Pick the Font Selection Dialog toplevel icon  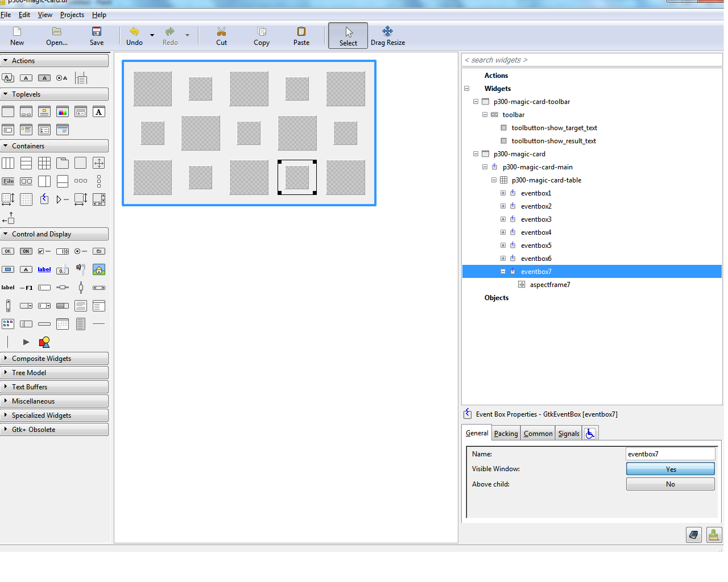point(99,112)
